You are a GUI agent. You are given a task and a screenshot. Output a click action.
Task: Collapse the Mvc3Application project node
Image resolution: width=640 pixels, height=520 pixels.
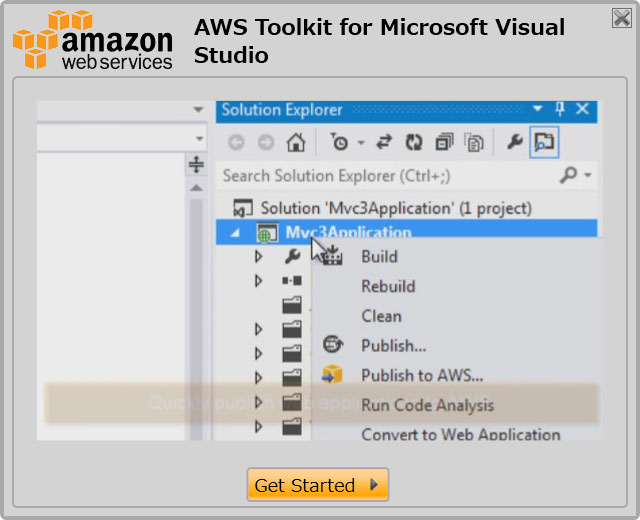pyautogui.click(x=235, y=233)
